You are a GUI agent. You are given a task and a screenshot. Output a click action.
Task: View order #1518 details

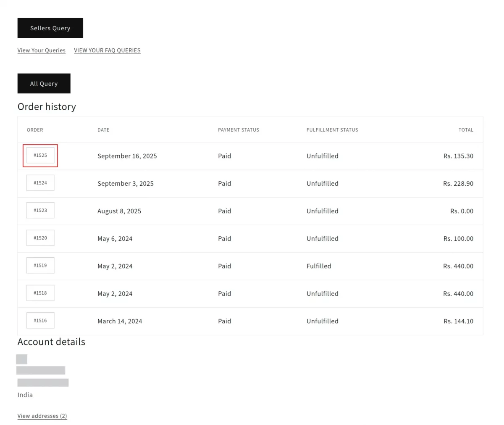(x=40, y=293)
